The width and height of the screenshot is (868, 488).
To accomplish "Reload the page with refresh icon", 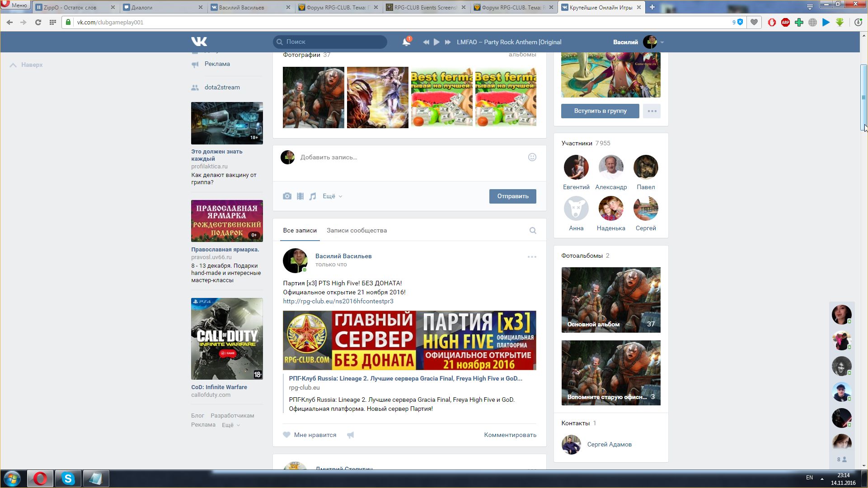I will click(x=38, y=22).
